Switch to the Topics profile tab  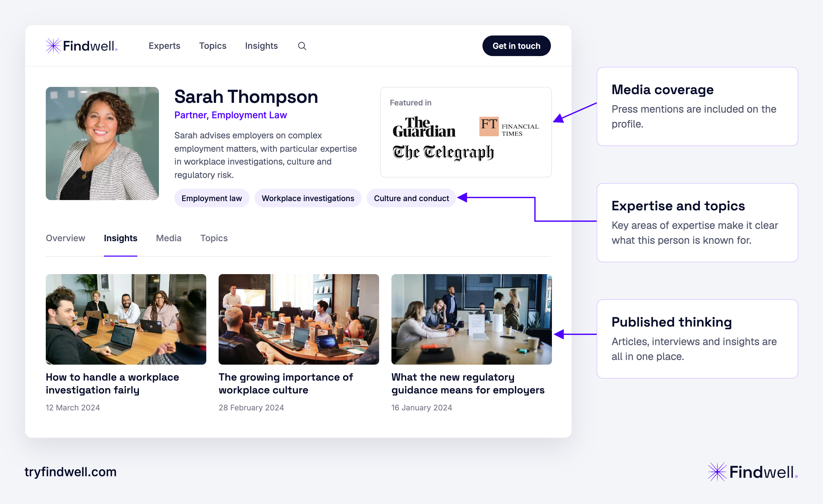214,238
